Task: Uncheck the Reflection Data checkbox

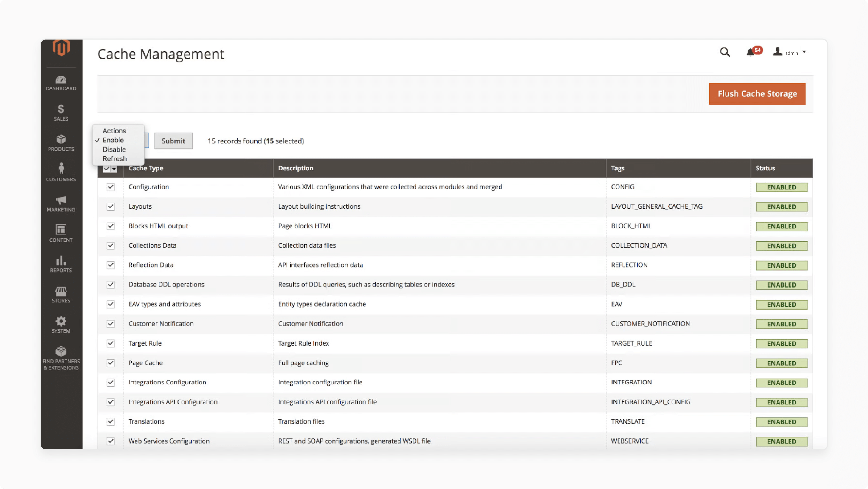Action: point(110,265)
